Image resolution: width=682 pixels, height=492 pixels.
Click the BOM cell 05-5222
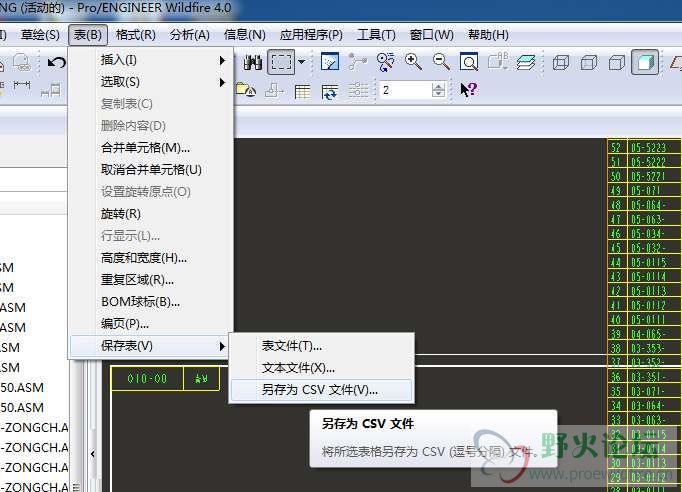pyautogui.click(x=654, y=162)
